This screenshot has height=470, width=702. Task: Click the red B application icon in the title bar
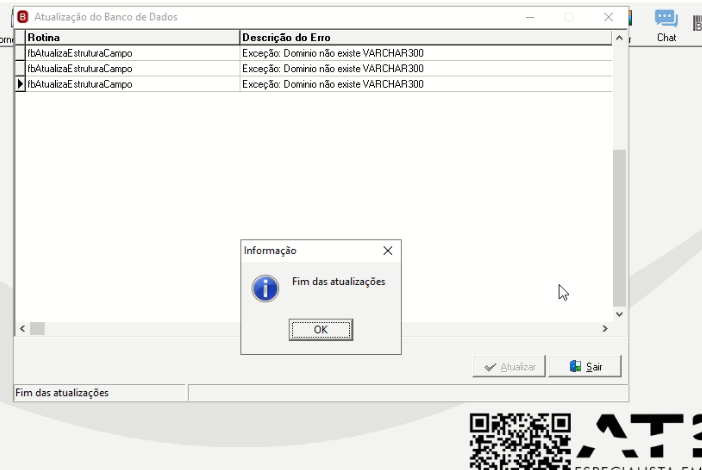(22, 17)
